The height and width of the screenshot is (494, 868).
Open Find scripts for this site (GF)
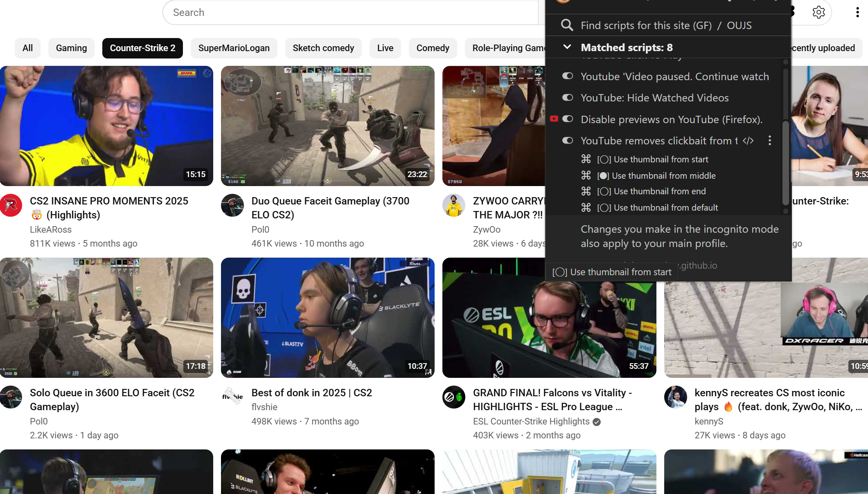(646, 25)
